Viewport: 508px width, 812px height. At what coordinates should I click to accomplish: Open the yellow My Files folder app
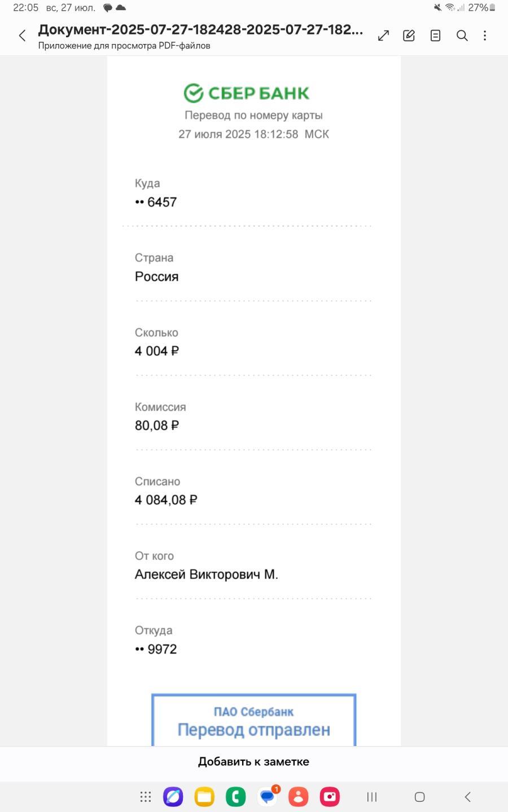point(204,797)
